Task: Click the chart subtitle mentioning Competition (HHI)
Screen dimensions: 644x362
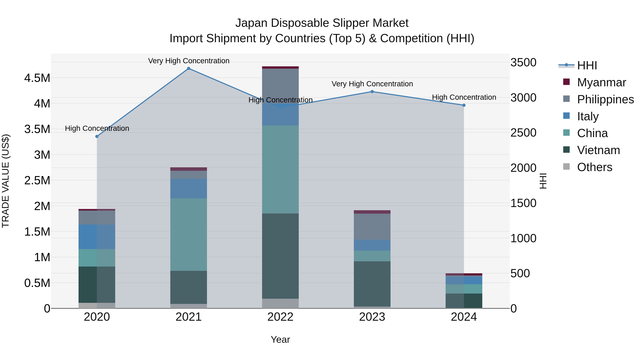Action: tap(322, 38)
